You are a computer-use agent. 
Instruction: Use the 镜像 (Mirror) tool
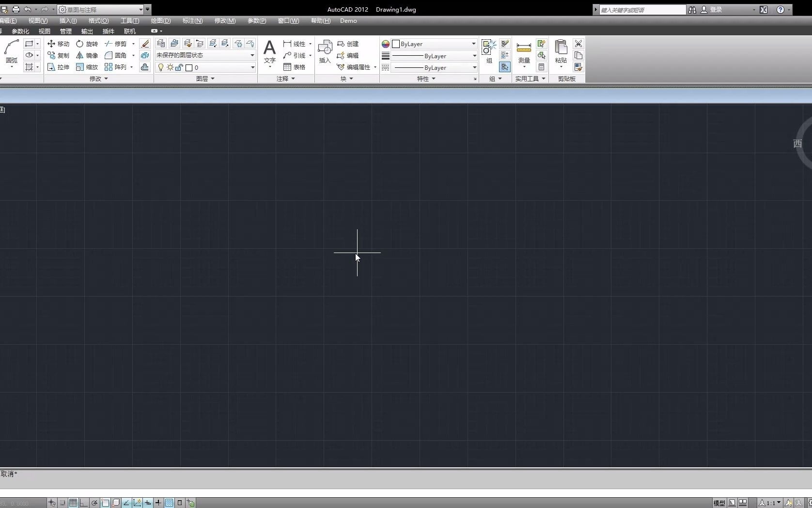click(87, 55)
